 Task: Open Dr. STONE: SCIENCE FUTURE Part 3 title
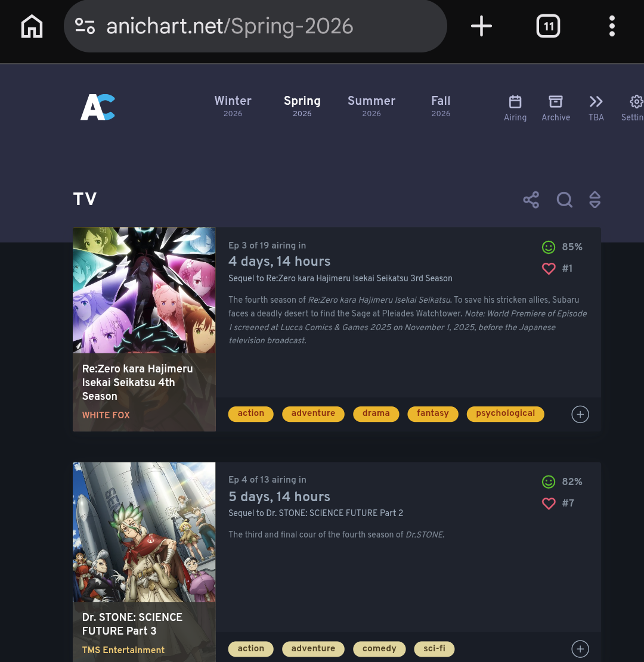click(132, 624)
